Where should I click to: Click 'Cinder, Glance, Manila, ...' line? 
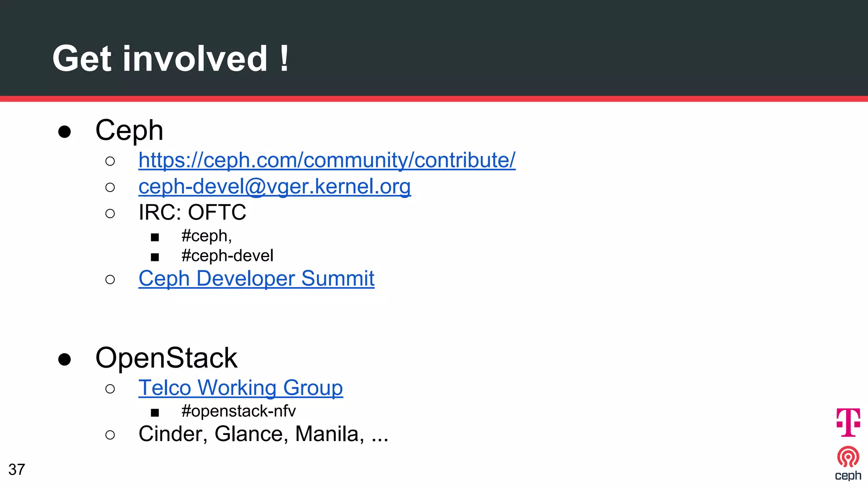[x=264, y=434]
